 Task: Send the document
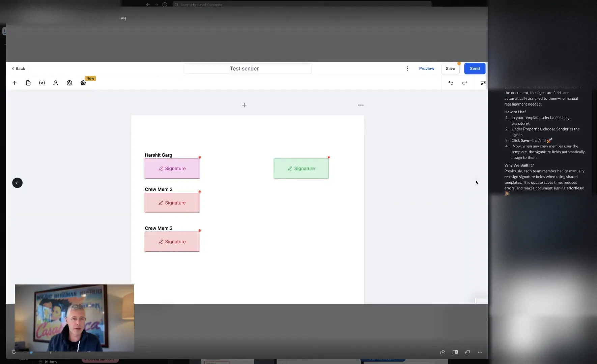pos(474,68)
